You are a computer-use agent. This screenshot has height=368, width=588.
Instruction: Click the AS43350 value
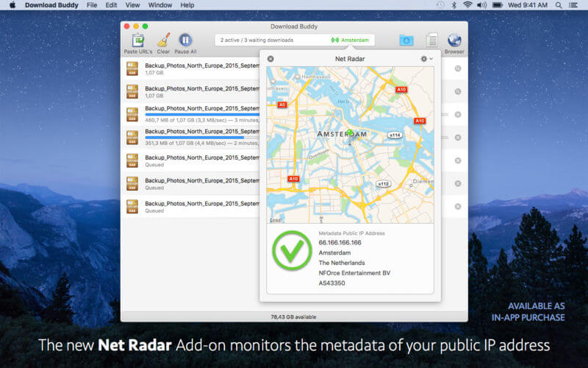pyautogui.click(x=332, y=283)
